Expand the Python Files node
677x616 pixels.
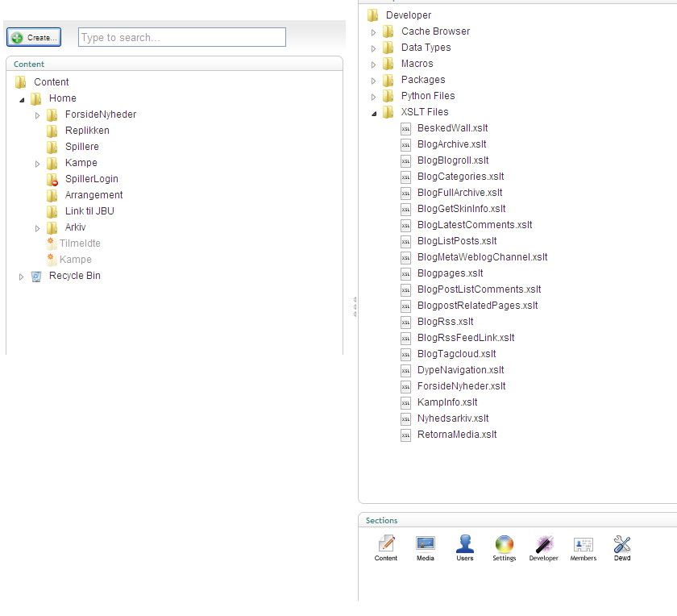(374, 97)
